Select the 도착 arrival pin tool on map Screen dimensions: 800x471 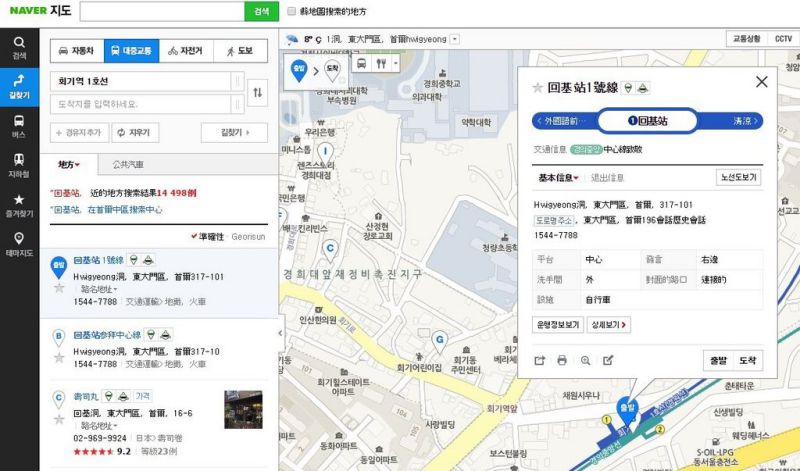coord(332,70)
